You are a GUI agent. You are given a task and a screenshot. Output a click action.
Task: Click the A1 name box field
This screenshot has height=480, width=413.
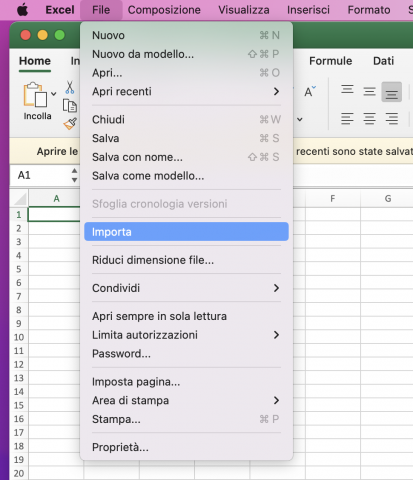(41, 175)
